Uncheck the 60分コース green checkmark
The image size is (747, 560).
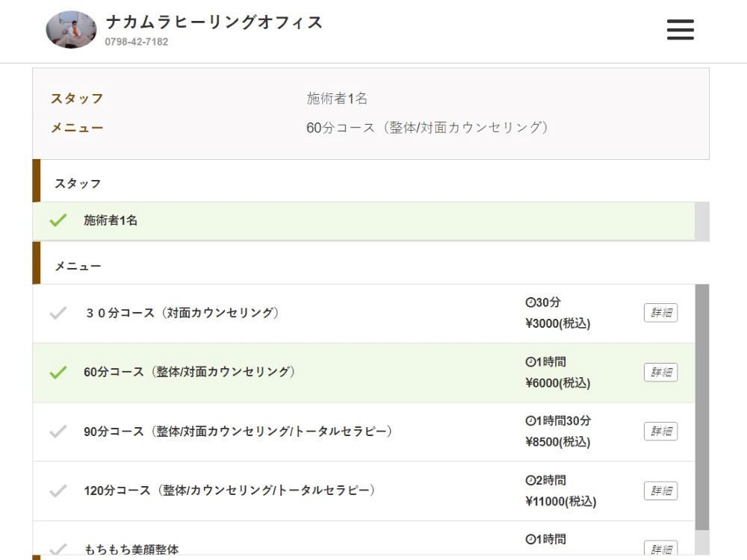[x=58, y=372]
